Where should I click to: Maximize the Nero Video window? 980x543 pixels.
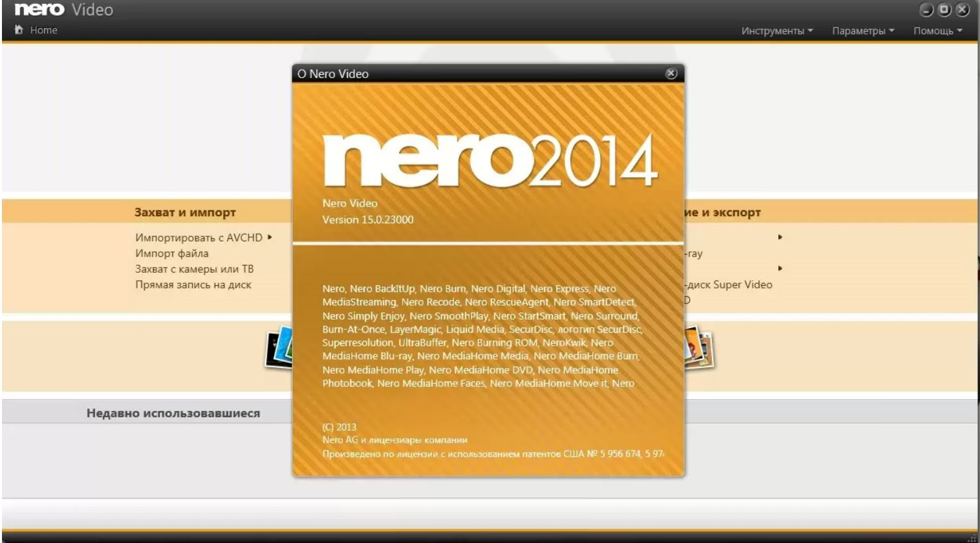(x=944, y=10)
